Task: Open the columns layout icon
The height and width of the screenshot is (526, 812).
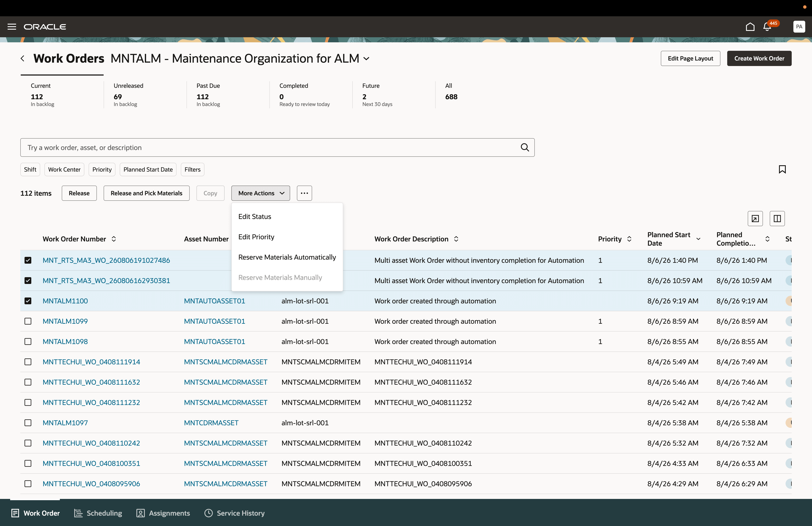Action: tap(777, 218)
